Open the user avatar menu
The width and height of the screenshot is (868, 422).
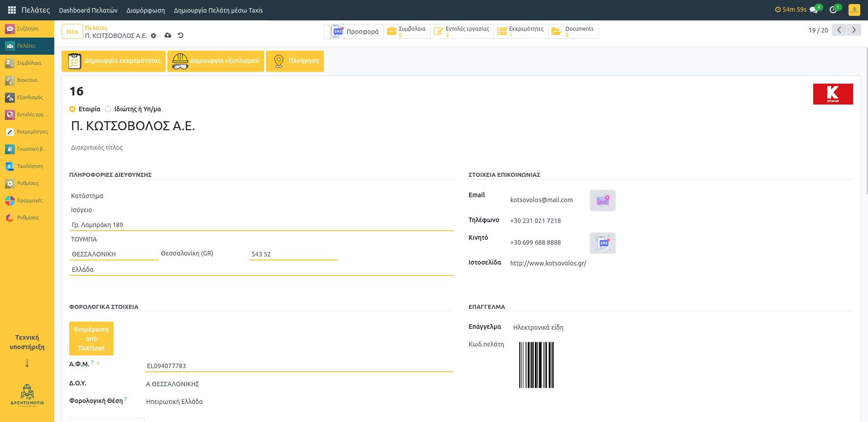click(x=854, y=10)
